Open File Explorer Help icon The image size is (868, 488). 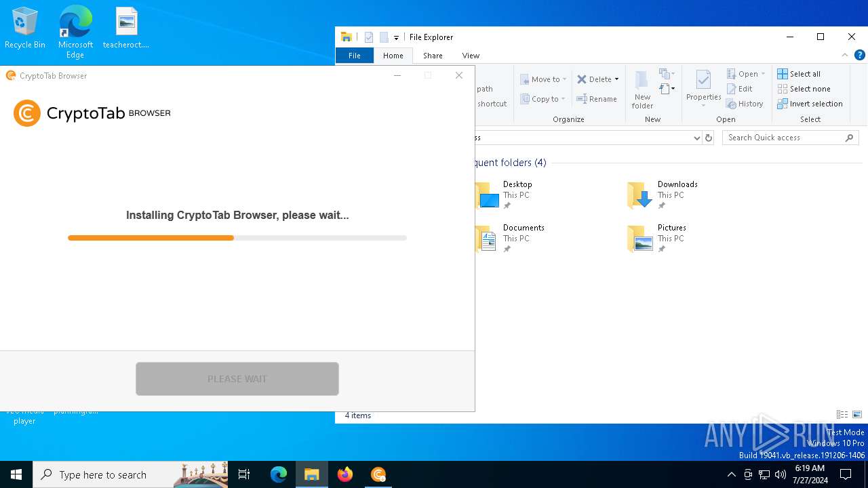click(860, 56)
